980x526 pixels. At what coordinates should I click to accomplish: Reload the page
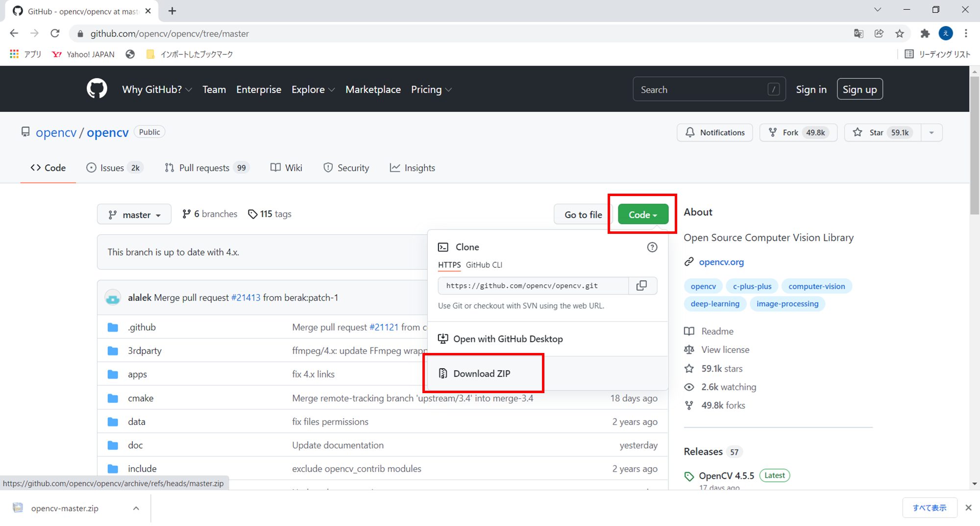(55, 33)
